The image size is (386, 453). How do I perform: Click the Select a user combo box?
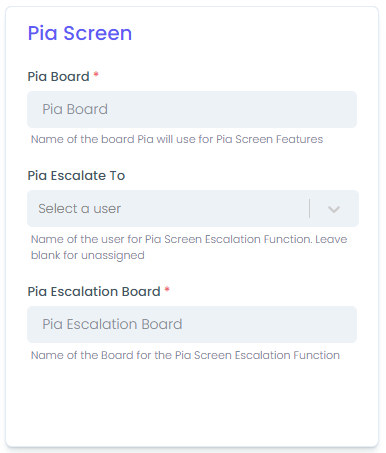pos(193,209)
